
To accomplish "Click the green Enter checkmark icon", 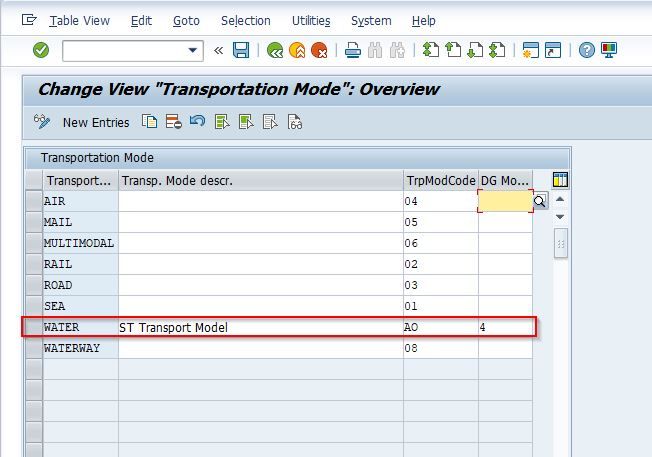I will [x=41, y=51].
